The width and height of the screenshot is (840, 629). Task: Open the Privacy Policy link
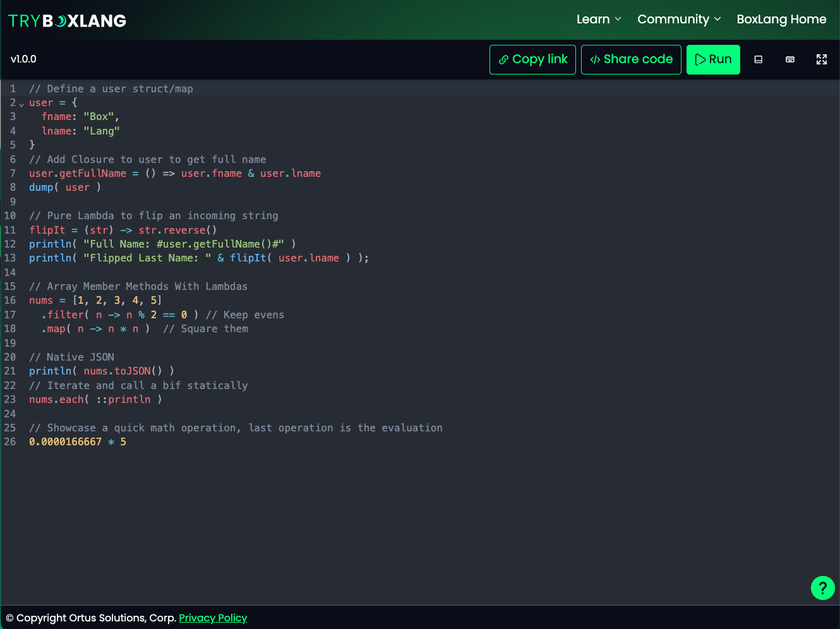point(213,618)
